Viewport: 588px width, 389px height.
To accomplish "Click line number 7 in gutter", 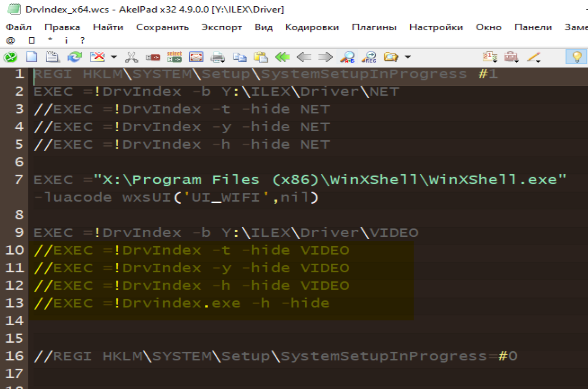I will pos(19,179).
